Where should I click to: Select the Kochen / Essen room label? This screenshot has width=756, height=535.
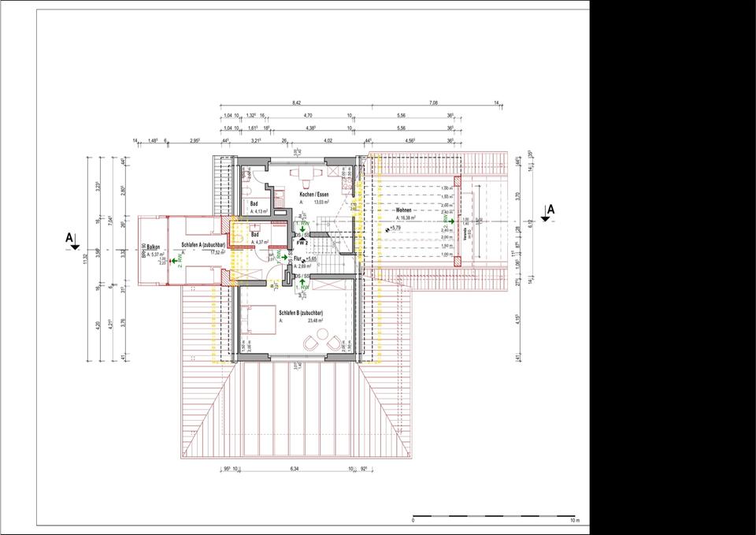pyautogui.click(x=313, y=194)
